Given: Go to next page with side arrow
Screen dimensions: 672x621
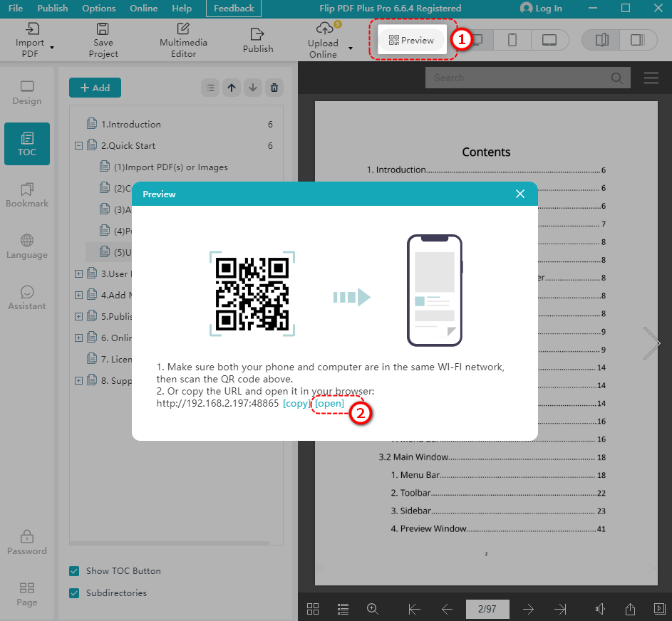Looking at the screenshot, I should [651, 343].
